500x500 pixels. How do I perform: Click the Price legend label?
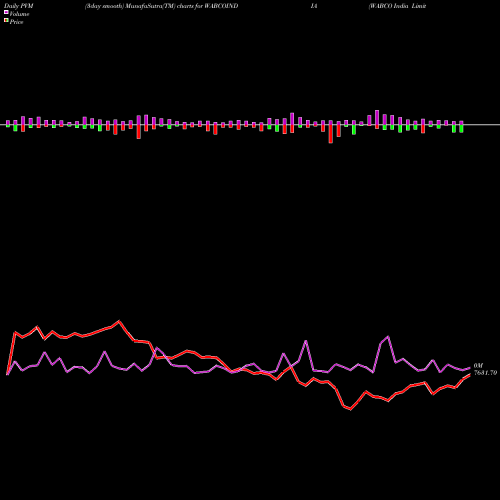tap(16, 22)
